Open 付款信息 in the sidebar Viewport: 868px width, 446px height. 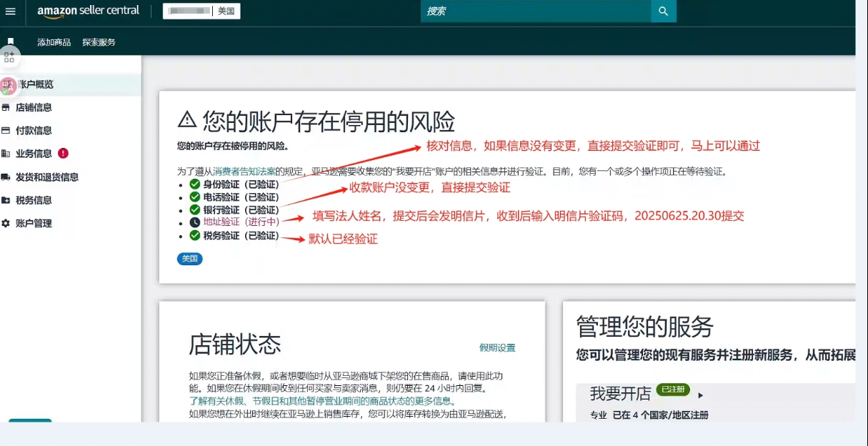[x=34, y=131]
